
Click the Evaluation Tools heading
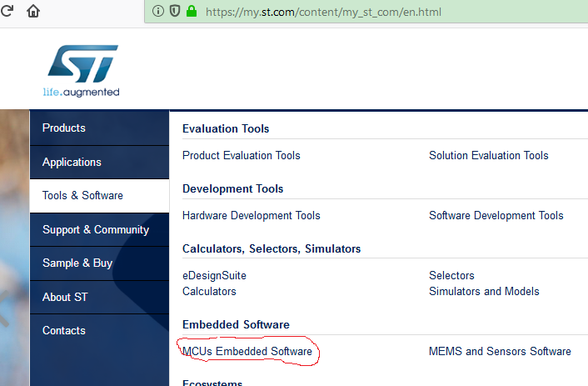[x=226, y=128]
